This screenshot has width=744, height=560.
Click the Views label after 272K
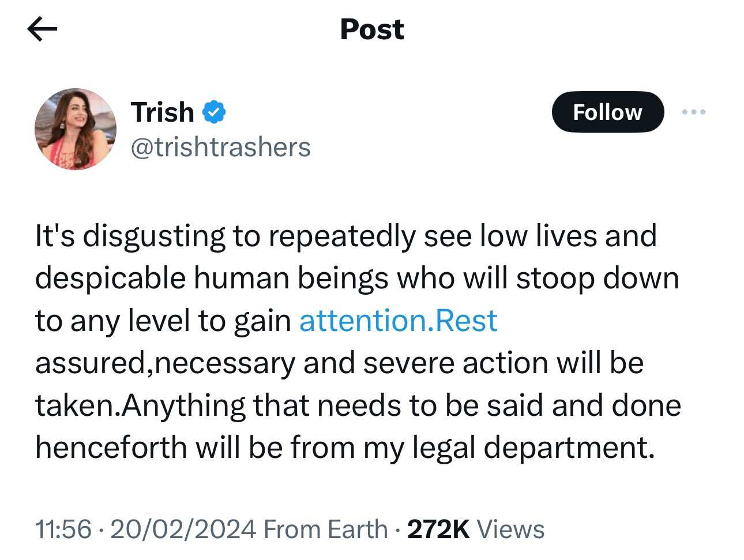coord(511,529)
